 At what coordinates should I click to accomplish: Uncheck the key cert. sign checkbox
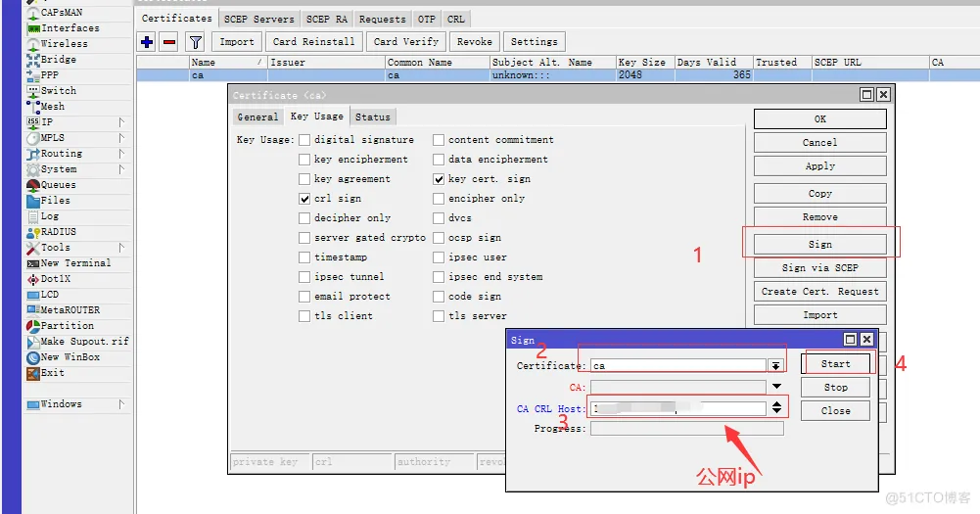439,179
